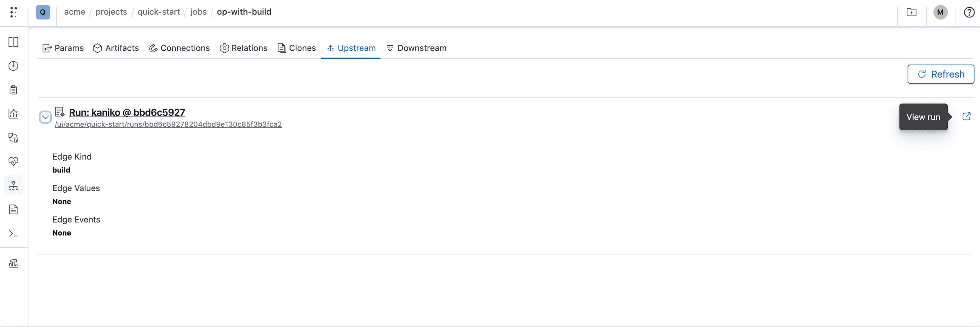Viewport: 980px width, 327px height.
Task: Open the Run: kaniko @ bbd6c5927 link
Action: coord(127,112)
